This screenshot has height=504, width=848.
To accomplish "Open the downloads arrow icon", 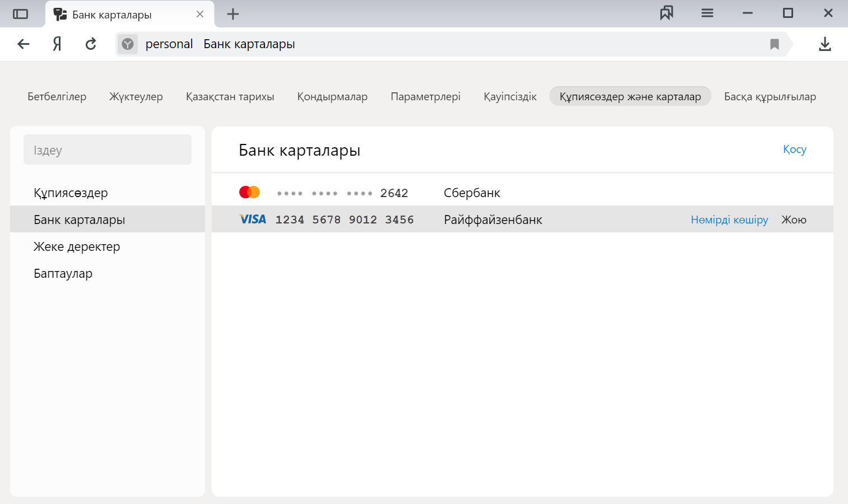I will point(825,44).
